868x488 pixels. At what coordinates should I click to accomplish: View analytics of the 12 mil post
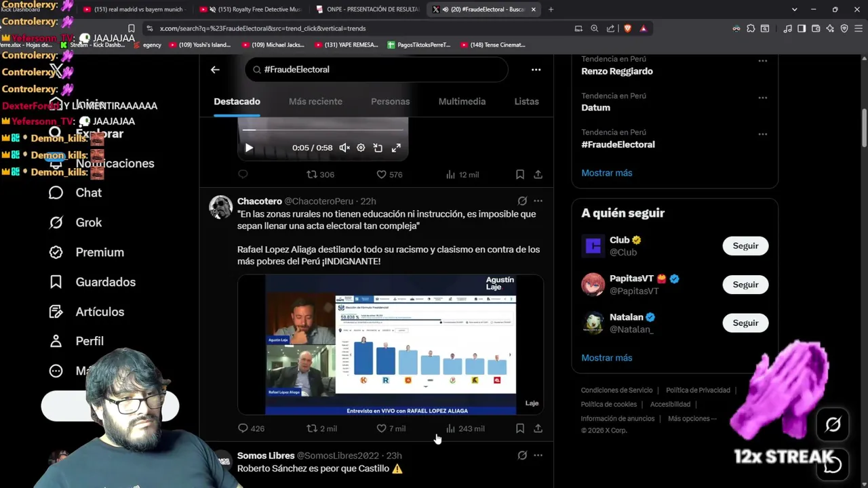coord(462,175)
